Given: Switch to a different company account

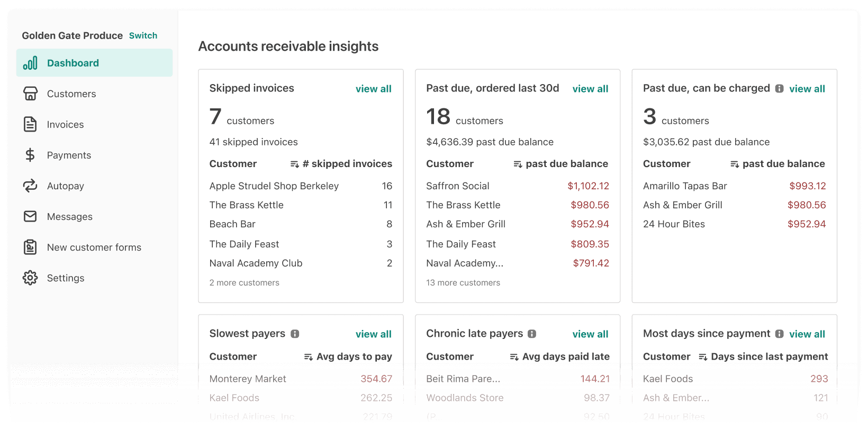Looking at the screenshot, I should click(143, 35).
